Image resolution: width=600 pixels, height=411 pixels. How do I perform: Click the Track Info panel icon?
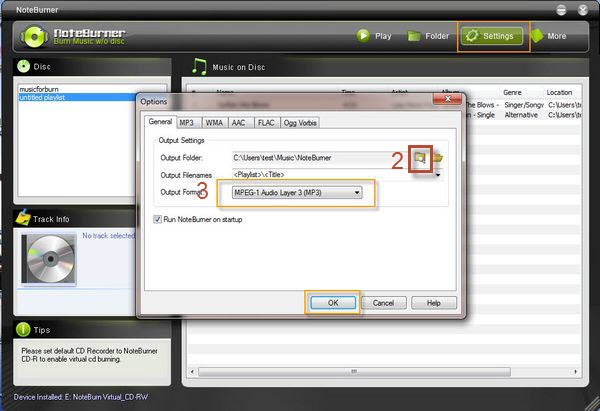point(23,217)
